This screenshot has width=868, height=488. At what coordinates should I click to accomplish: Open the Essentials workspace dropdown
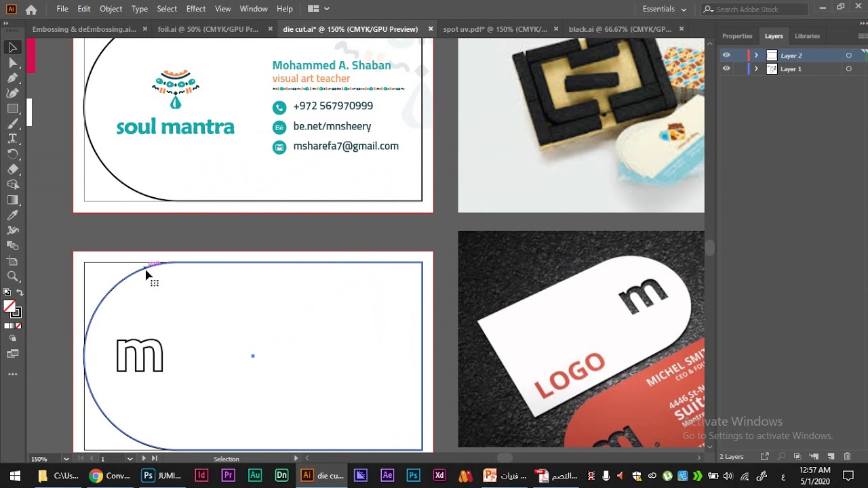[665, 9]
